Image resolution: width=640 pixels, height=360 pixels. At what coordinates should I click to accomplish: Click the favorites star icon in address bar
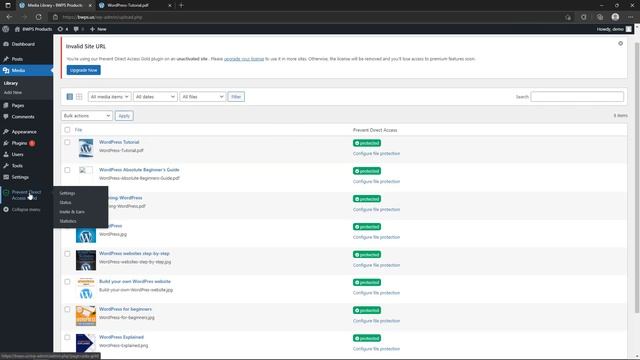(568, 17)
